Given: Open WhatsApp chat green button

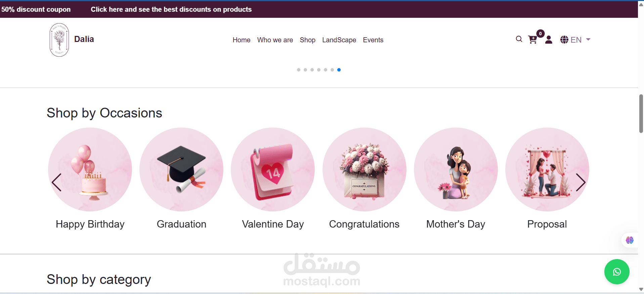Looking at the screenshot, I should coord(617,272).
